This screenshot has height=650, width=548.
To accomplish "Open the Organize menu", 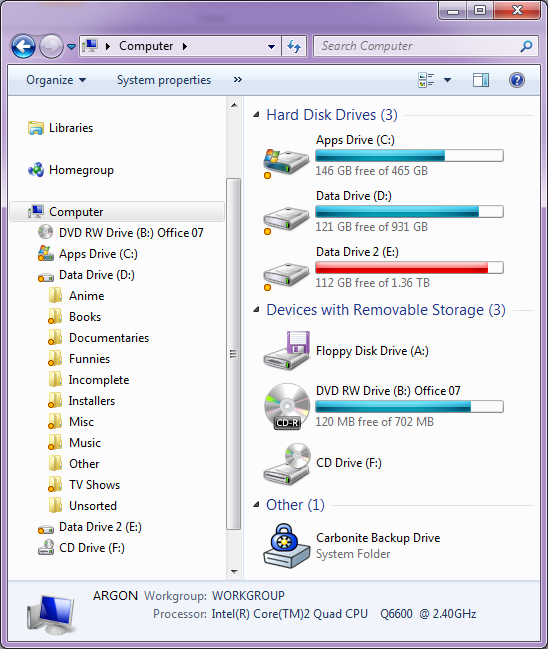I will [56, 80].
